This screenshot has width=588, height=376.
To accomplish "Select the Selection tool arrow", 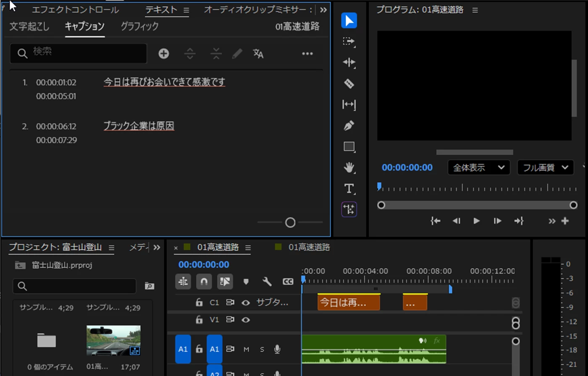I will point(349,21).
